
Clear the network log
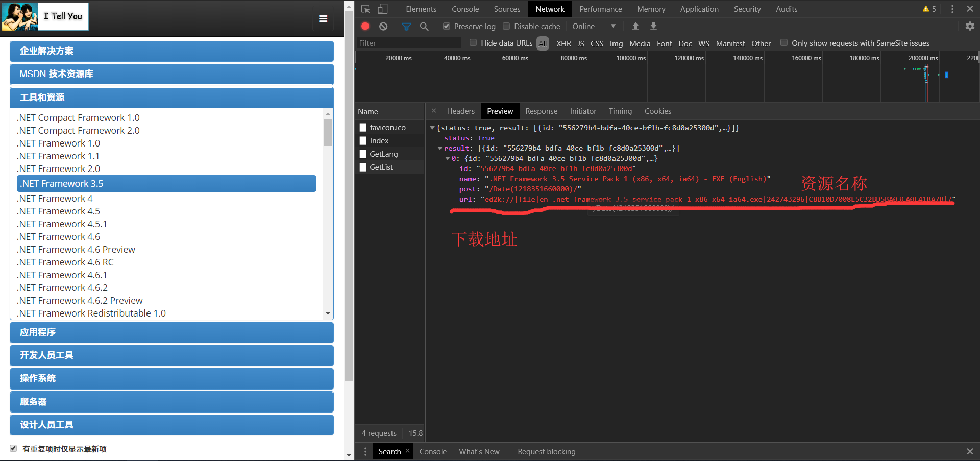[x=383, y=26]
